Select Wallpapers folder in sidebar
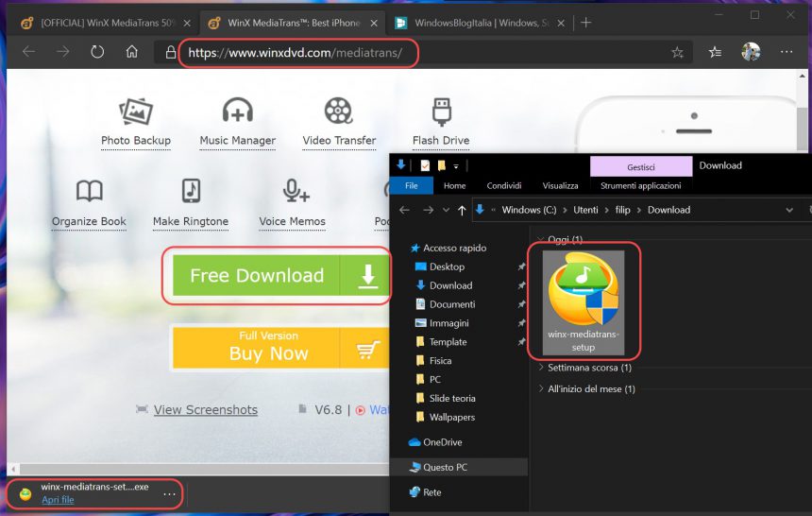 pos(446,417)
